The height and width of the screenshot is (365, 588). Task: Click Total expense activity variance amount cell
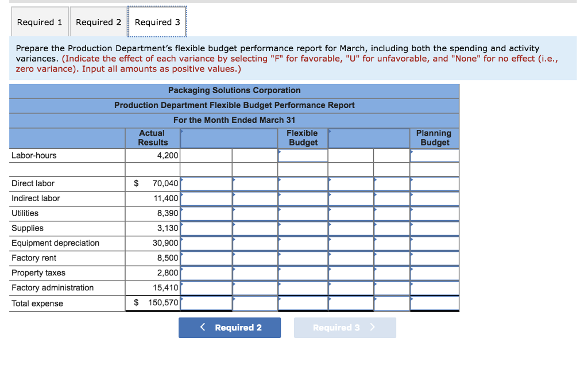tap(351, 303)
